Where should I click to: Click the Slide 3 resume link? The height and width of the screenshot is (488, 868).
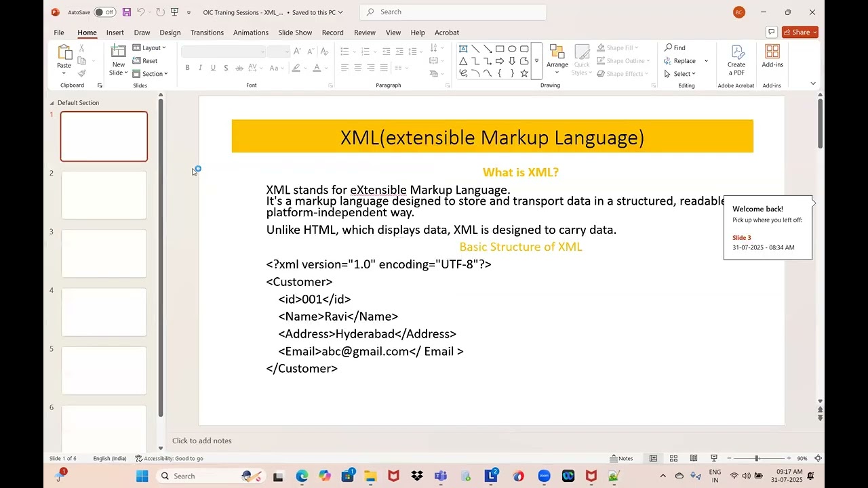pyautogui.click(x=741, y=238)
